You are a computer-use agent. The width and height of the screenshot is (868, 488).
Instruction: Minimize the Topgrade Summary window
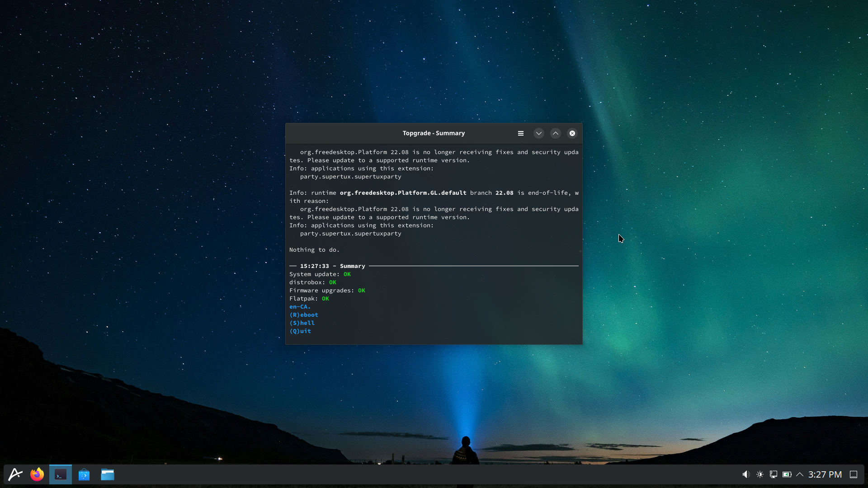[x=538, y=133]
